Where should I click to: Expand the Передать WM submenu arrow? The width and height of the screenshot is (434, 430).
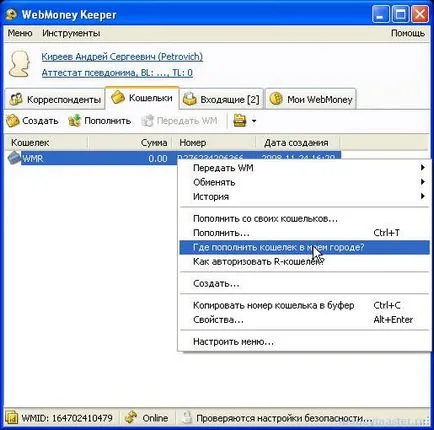[422, 168]
